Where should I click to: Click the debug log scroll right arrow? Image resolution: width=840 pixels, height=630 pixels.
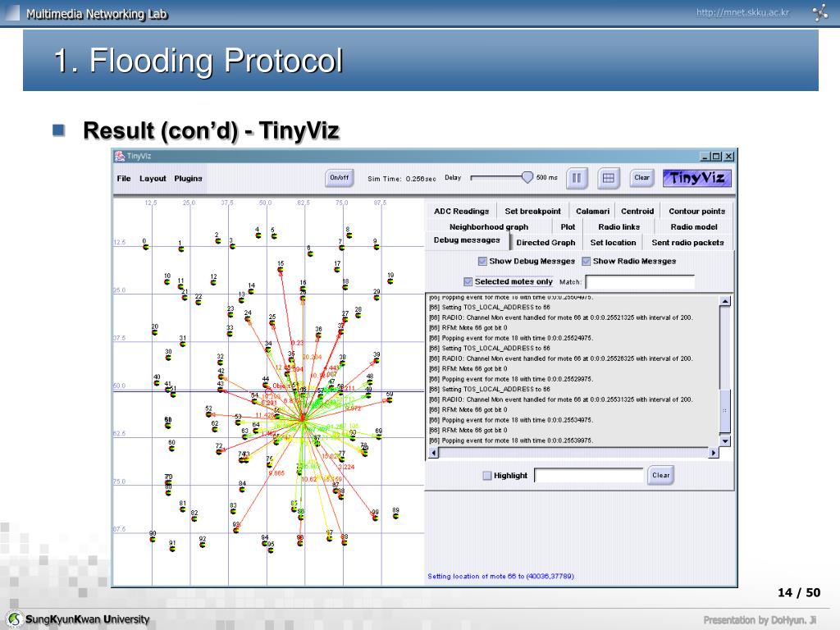click(x=713, y=453)
